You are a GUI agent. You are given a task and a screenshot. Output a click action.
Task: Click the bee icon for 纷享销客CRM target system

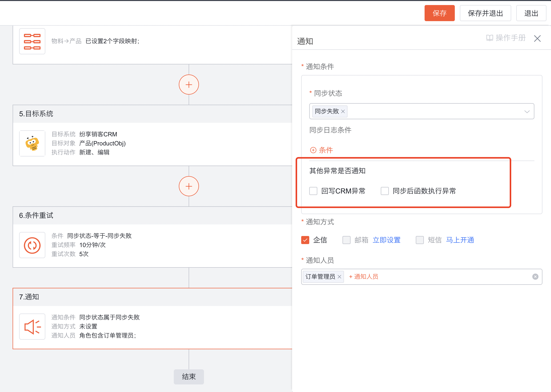click(x=32, y=143)
